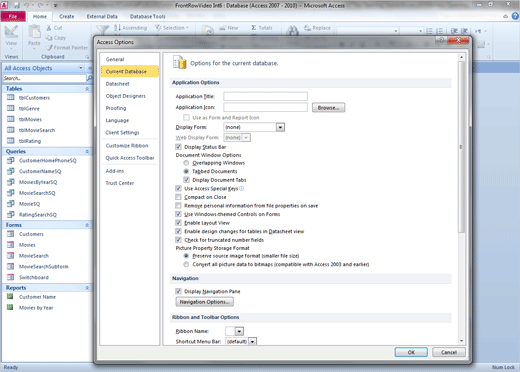520x372 pixels.
Task: Click the Application Title input field
Action: click(x=265, y=96)
